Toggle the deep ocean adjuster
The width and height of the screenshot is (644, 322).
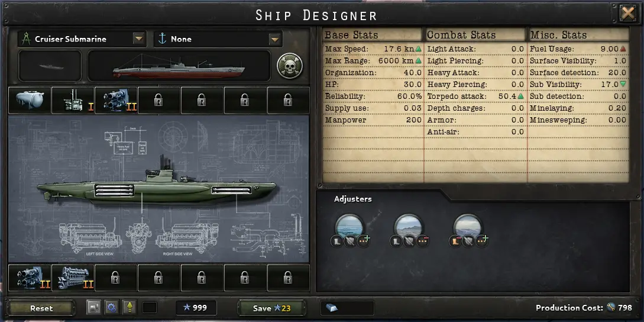coord(349,226)
